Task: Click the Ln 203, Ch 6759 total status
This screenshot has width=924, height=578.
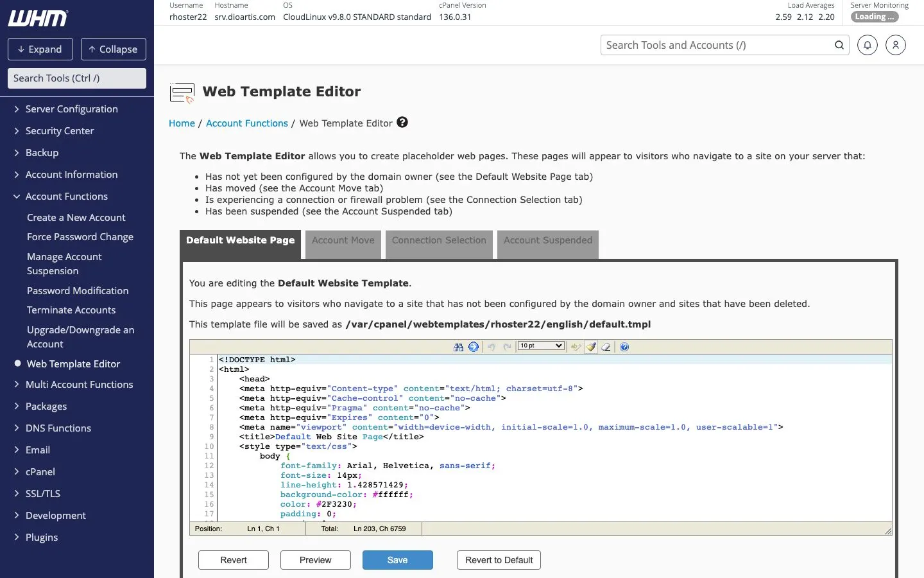Action: coord(380,529)
